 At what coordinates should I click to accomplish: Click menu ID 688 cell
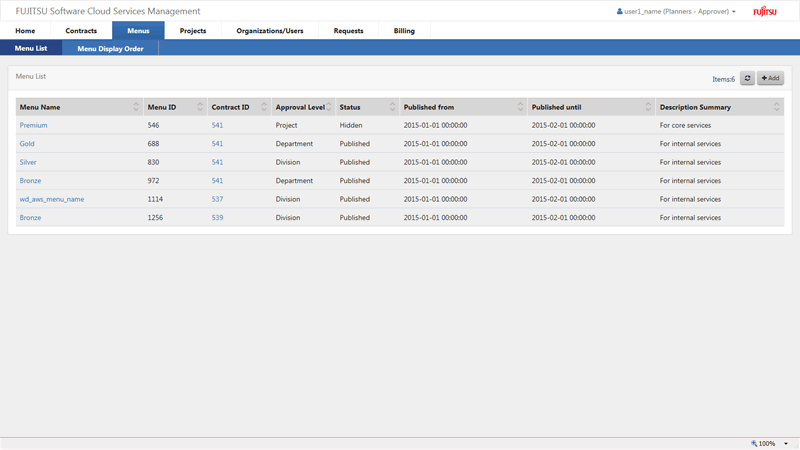153,143
